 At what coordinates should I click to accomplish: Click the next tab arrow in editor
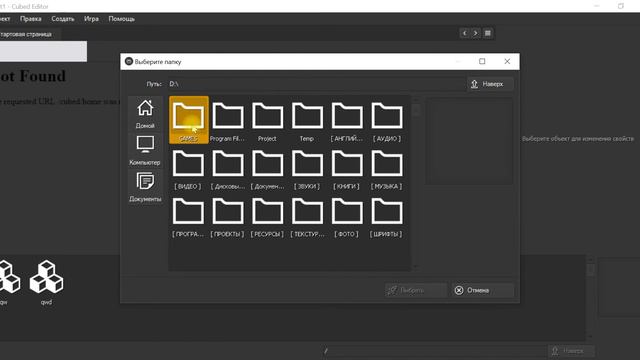(476, 33)
